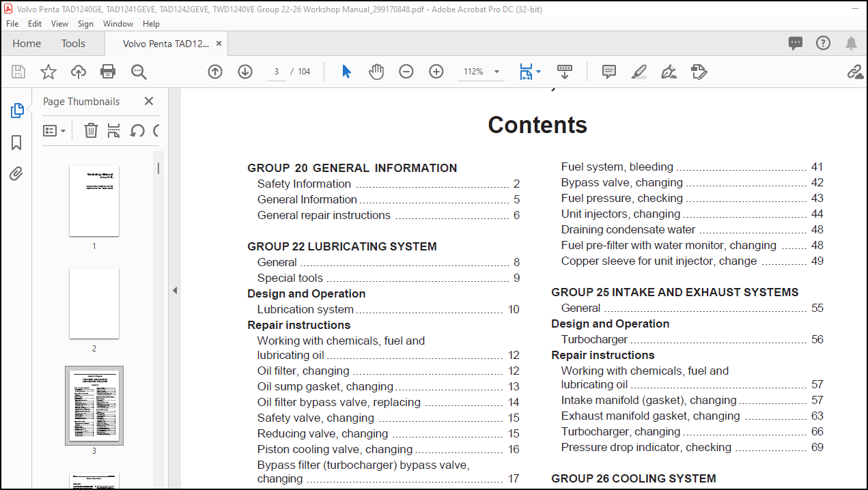Click the GROUP 22 LUBRICATING SYSTEM heading
The height and width of the screenshot is (490, 868).
tap(342, 246)
